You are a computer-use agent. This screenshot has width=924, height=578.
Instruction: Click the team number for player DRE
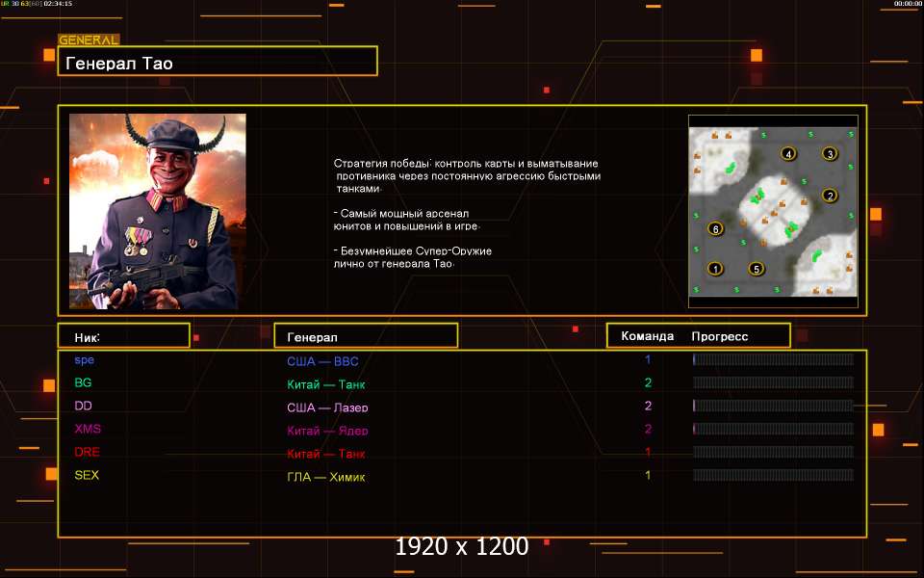648,452
